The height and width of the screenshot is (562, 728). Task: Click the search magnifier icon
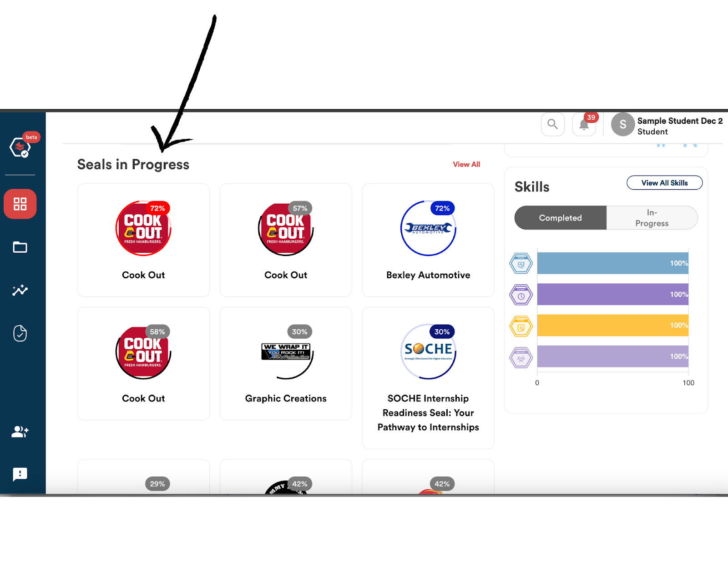click(553, 124)
